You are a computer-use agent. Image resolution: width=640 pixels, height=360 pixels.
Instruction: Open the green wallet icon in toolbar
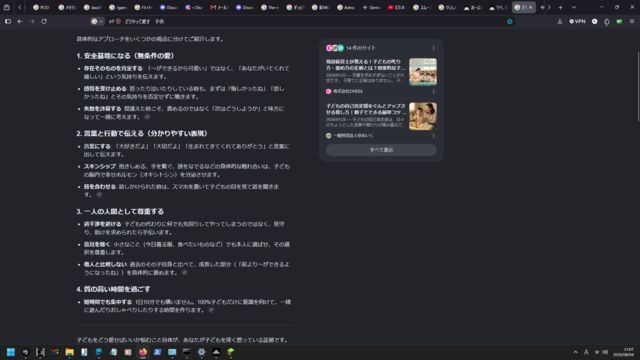click(619, 21)
